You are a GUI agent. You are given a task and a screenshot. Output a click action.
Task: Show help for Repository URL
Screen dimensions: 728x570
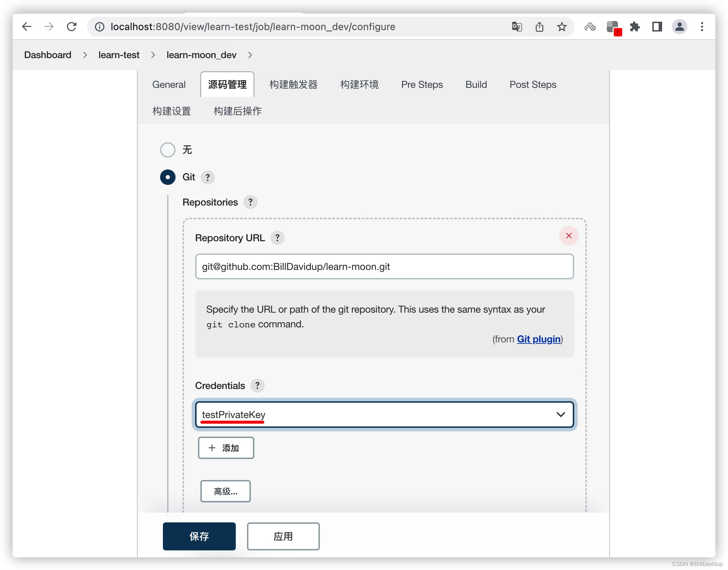click(277, 238)
